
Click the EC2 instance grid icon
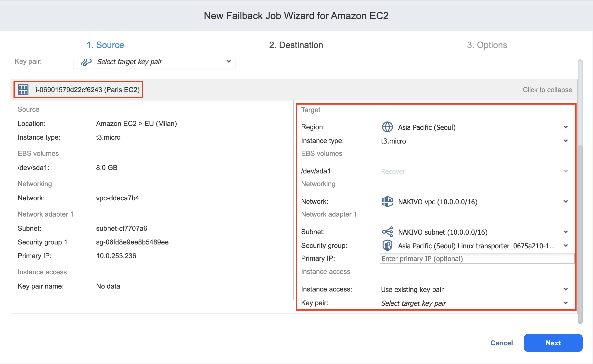pos(23,90)
